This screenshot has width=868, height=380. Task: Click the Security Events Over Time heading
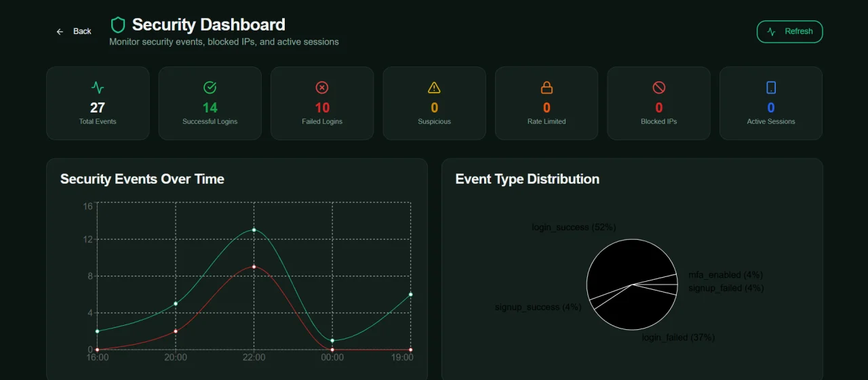(142, 180)
